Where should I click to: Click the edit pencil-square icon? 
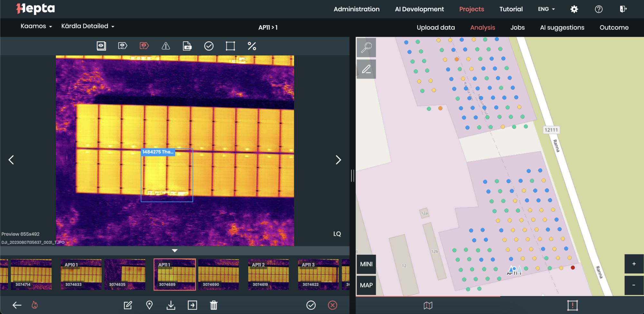coord(128,305)
